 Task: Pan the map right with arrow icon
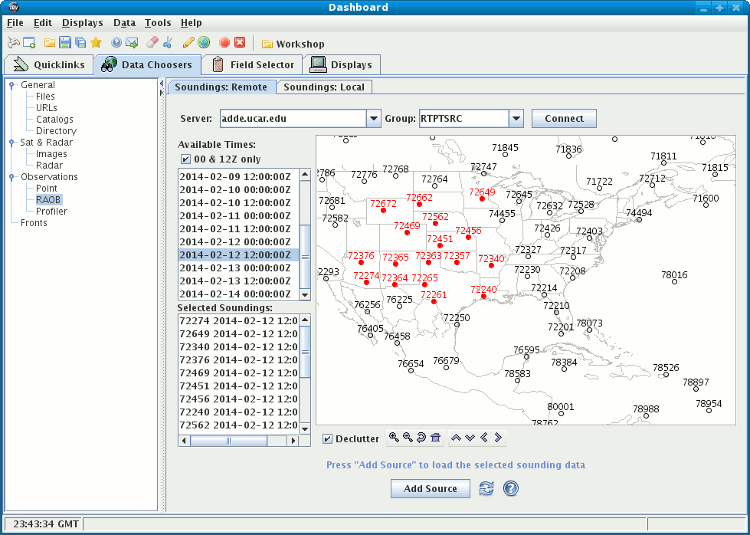498,438
